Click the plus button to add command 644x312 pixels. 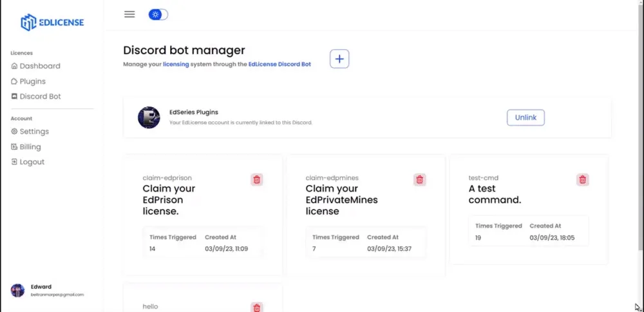[x=339, y=59]
